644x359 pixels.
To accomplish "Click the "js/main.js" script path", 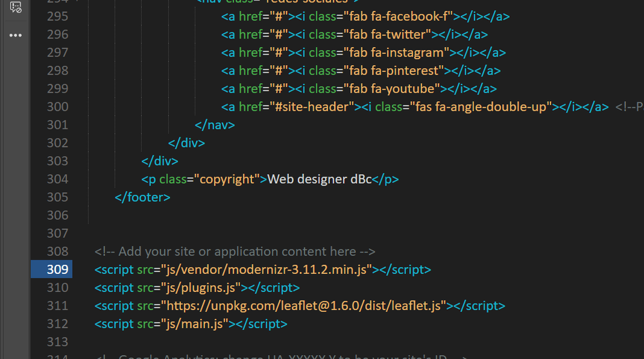I will (195, 324).
